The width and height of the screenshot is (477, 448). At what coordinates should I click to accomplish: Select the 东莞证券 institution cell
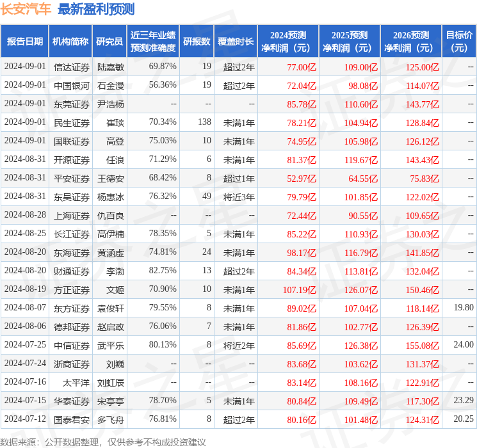[x=72, y=104]
